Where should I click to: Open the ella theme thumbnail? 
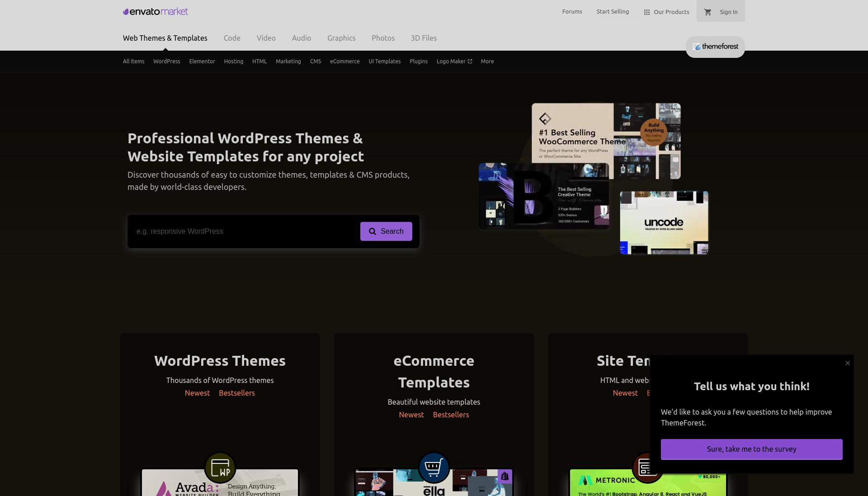(434, 482)
